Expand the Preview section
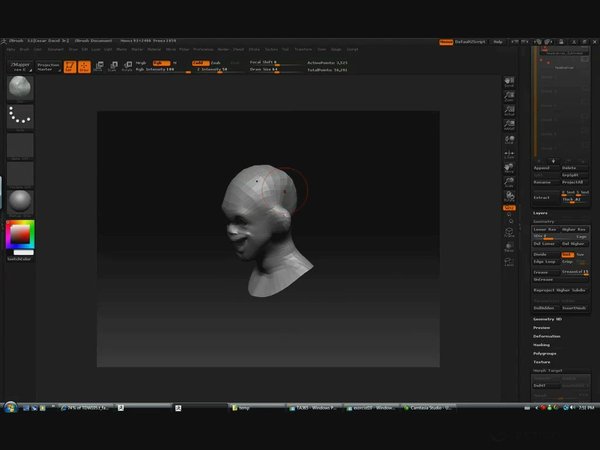600x450 pixels. [x=541, y=328]
